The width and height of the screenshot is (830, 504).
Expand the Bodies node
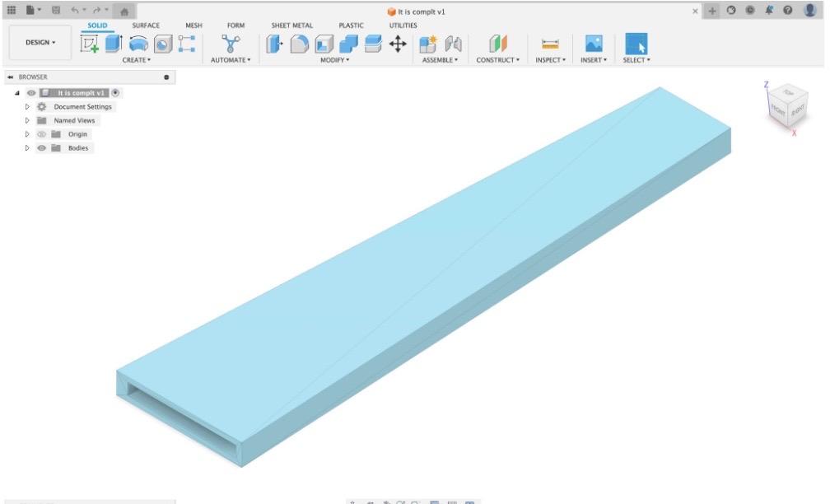tap(27, 147)
